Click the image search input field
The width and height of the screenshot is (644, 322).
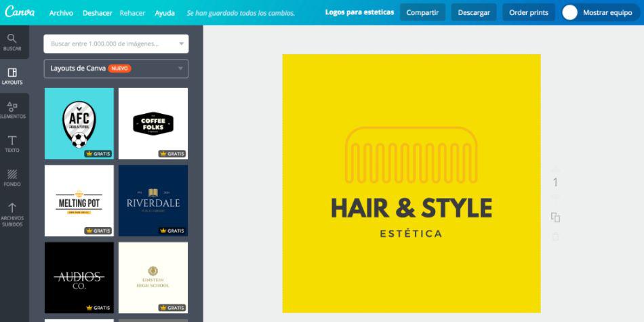pos(108,44)
